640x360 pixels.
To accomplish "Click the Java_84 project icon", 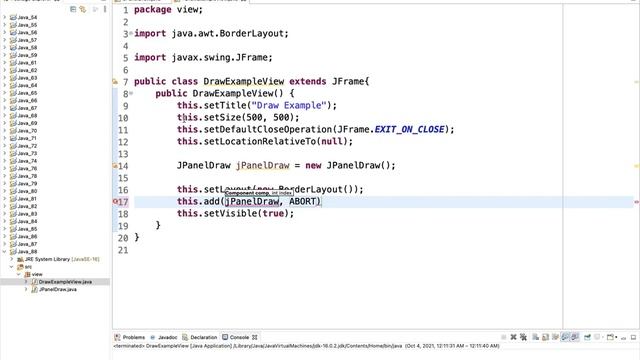I will point(13,221).
